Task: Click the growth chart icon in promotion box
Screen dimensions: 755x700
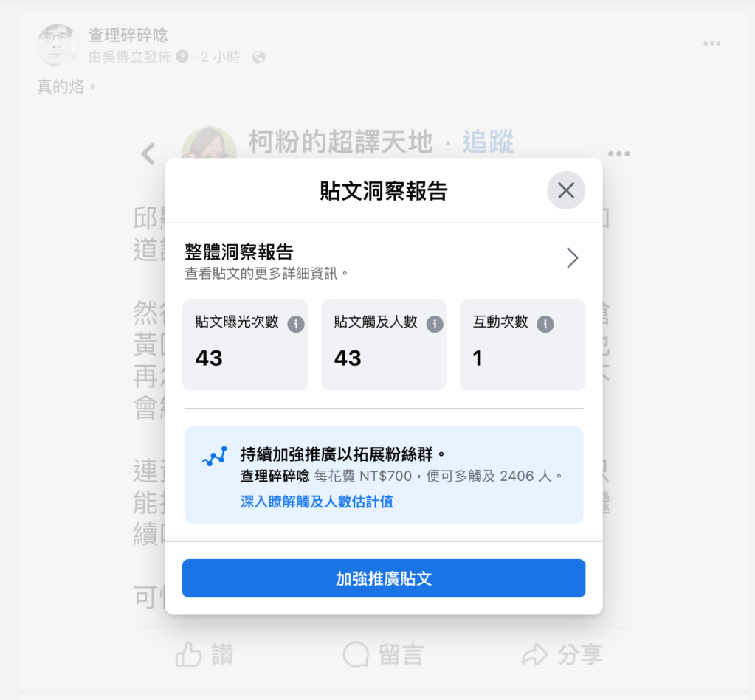Action: [215, 456]
